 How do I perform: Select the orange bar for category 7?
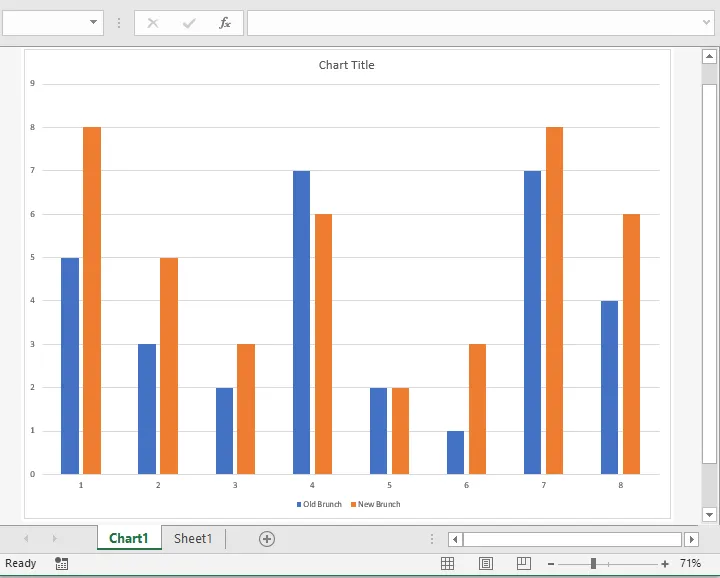(x=554, y=301)
